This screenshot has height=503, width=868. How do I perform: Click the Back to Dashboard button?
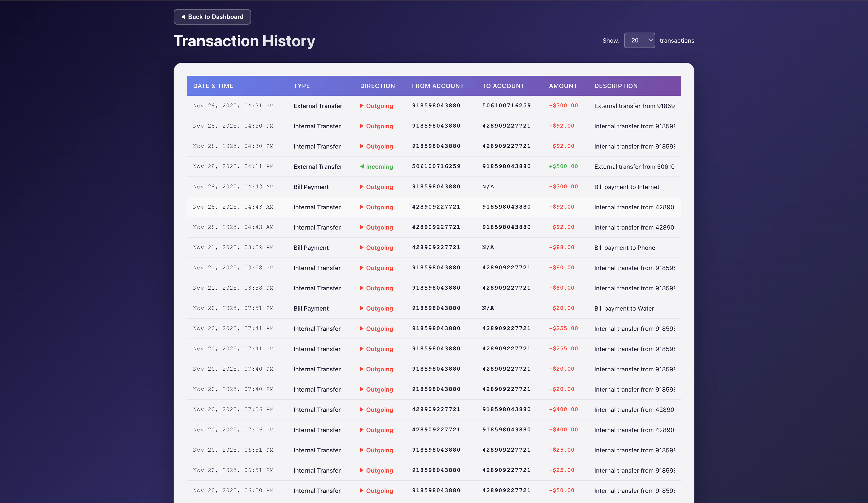[212, 17]
